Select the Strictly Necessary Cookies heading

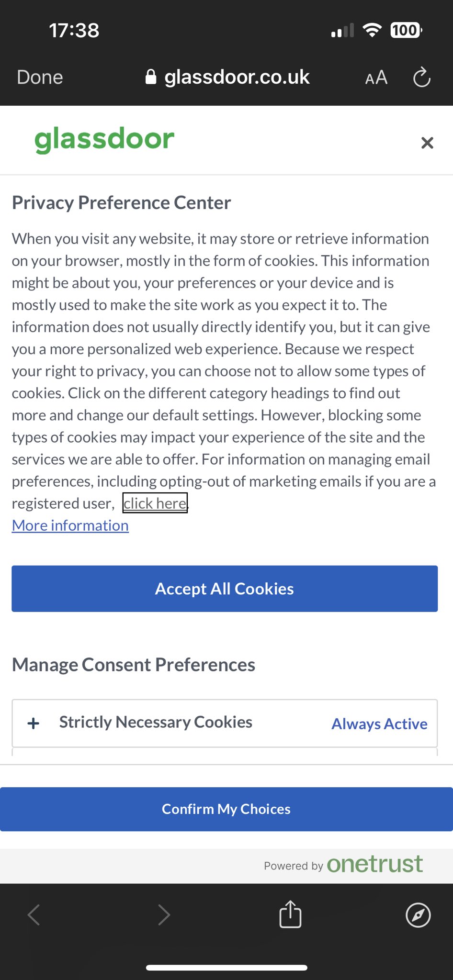point(156,722)
